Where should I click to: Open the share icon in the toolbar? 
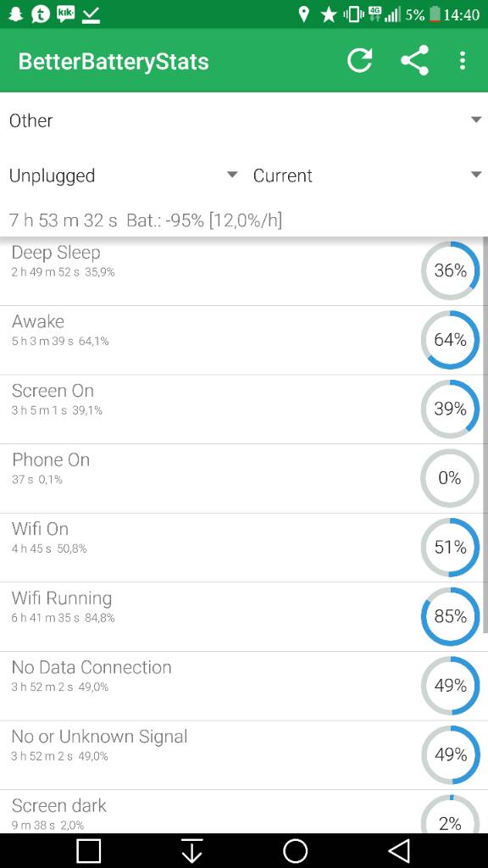(x=414, y=60)
